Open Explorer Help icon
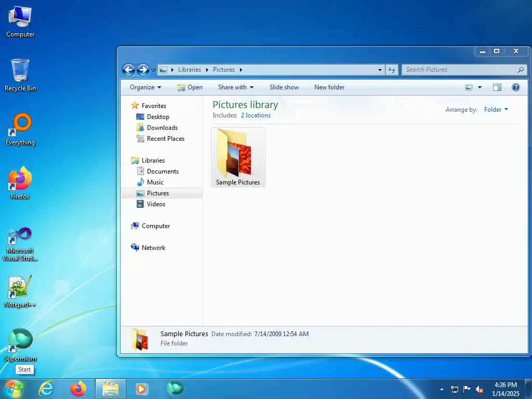Screen dimensions: 532x399 click(516, 87)
